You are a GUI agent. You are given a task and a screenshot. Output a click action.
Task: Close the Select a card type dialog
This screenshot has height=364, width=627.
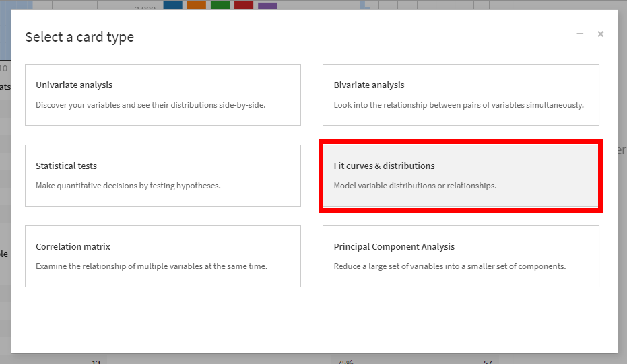pyautogui.click(x=600, y=34)
